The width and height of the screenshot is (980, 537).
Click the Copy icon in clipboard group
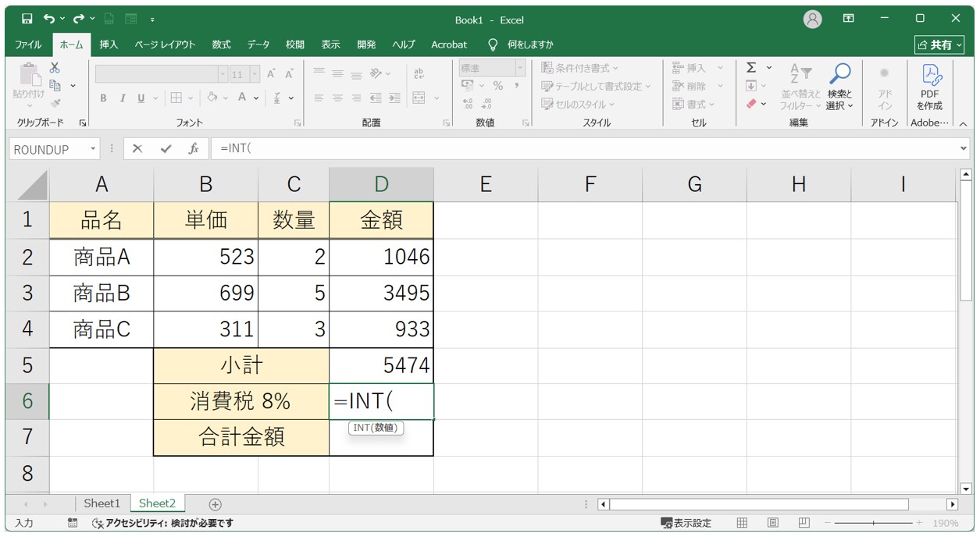click(55, 85)
